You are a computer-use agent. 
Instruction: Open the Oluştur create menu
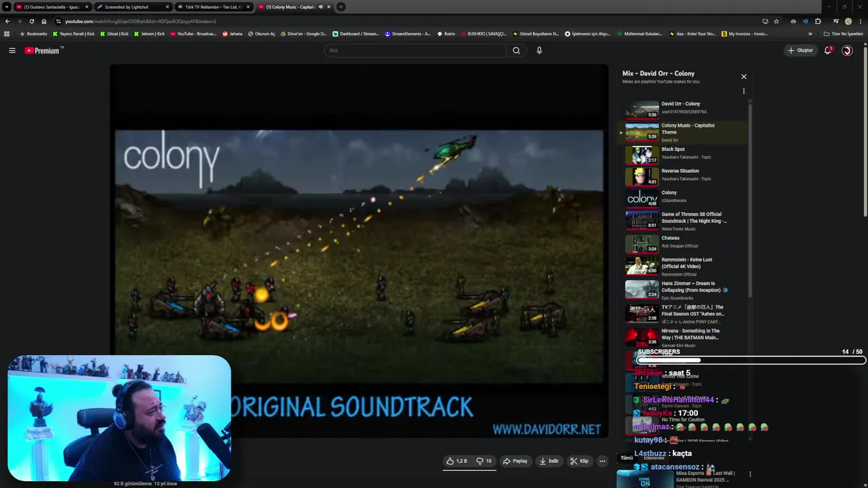800,50
